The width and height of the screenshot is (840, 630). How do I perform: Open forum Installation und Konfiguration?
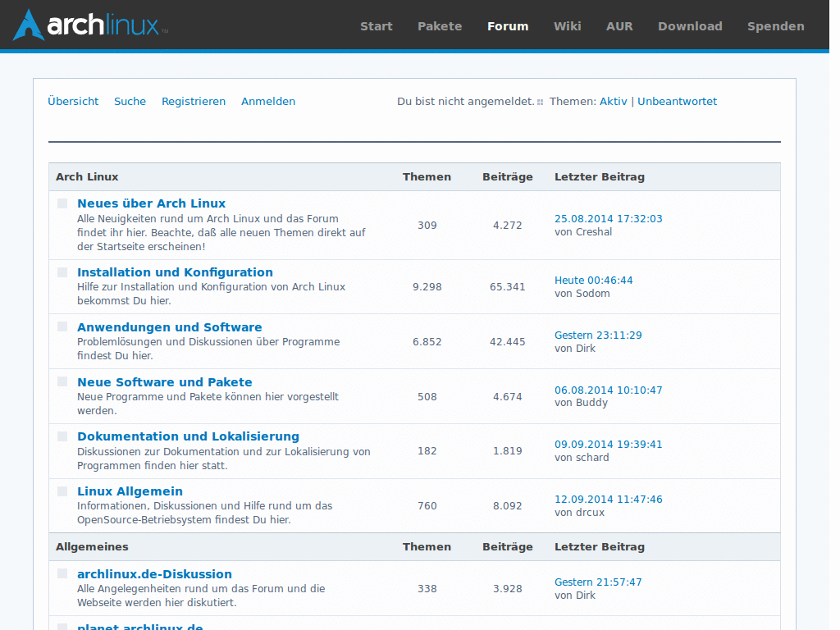click(176, 272)
